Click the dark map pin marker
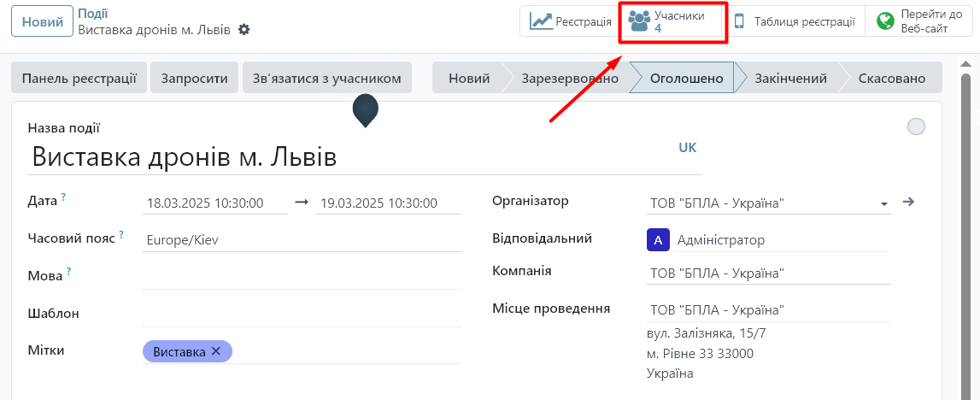 (x=366, y=110)
